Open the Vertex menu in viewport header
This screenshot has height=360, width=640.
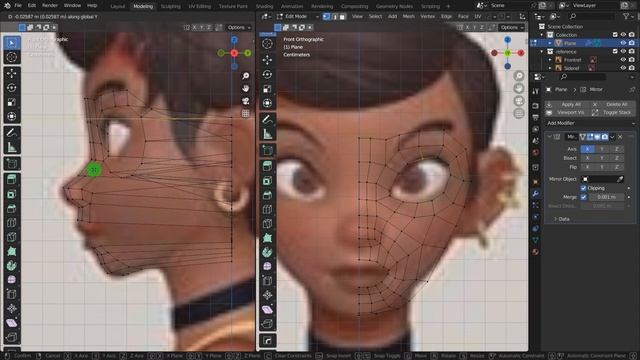tap(428, 16)
